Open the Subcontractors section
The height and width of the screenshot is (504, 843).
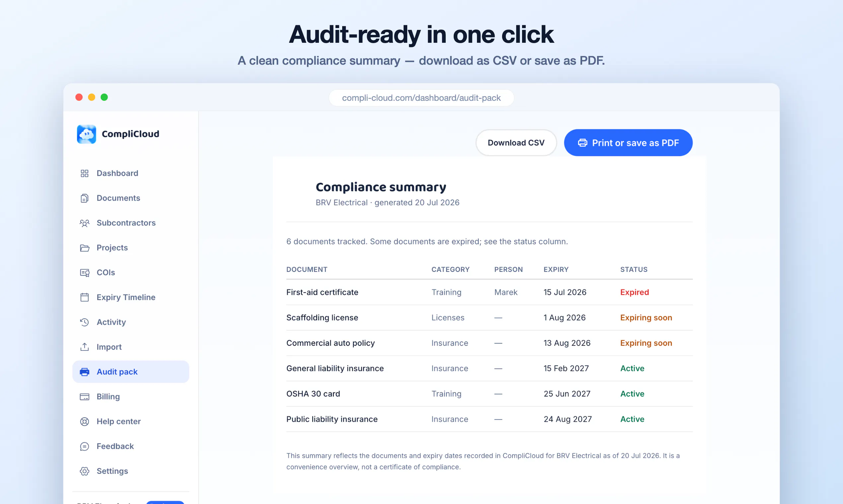[130, 223]
